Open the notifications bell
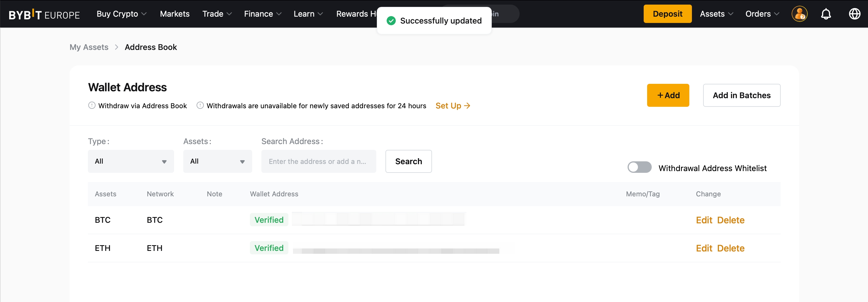The image size is (868, 302). coord(825,14)
